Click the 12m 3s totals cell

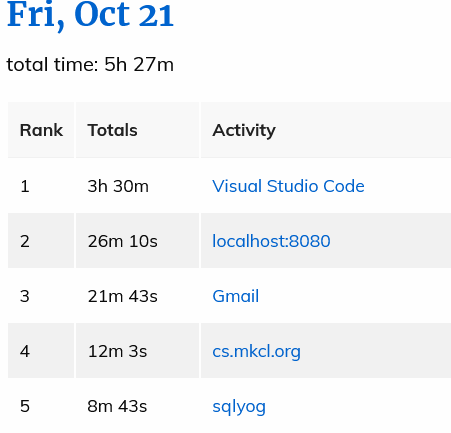pos(137,351)
